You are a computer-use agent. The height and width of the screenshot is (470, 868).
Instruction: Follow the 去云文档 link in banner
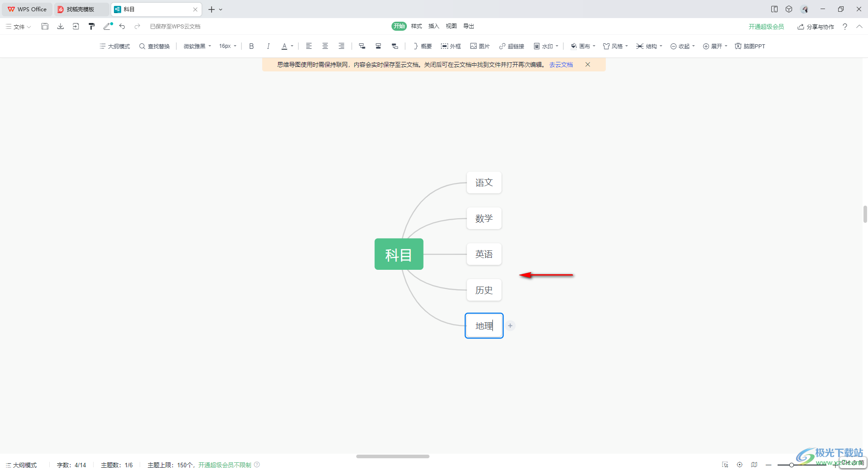[x=561, y=65]
